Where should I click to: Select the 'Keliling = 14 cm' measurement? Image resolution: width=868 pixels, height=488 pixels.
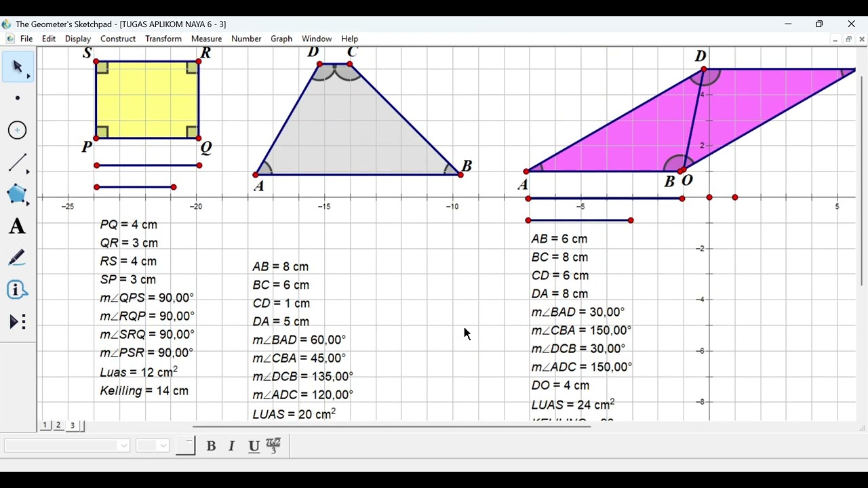[x=144, y=391]
